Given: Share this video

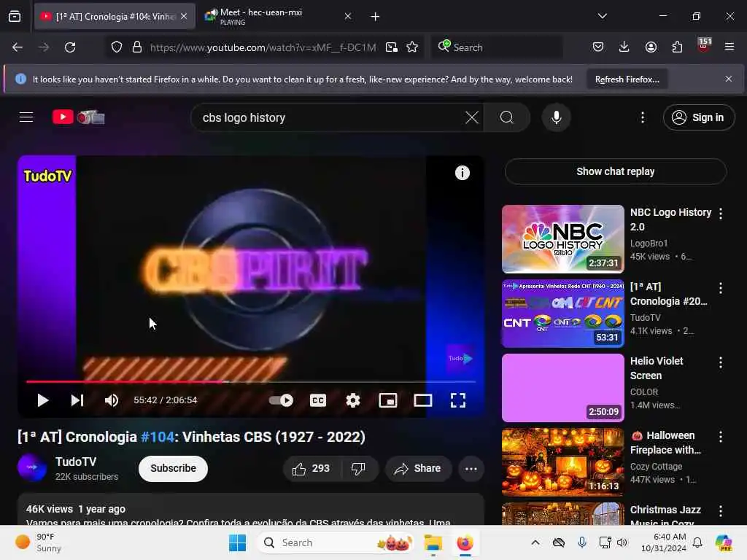Looking at the screenshot, I should point(418,469).
